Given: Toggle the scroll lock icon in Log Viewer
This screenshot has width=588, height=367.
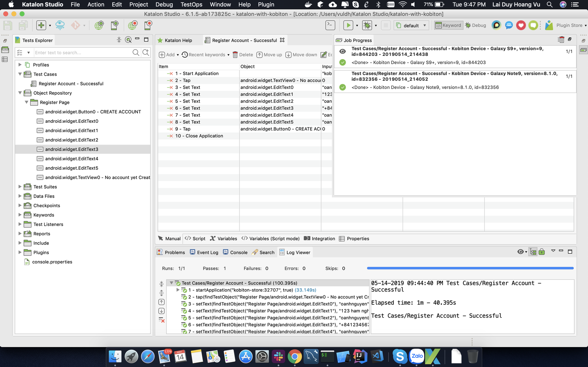Looking at the screenshot, I should (x=542, y=252).
